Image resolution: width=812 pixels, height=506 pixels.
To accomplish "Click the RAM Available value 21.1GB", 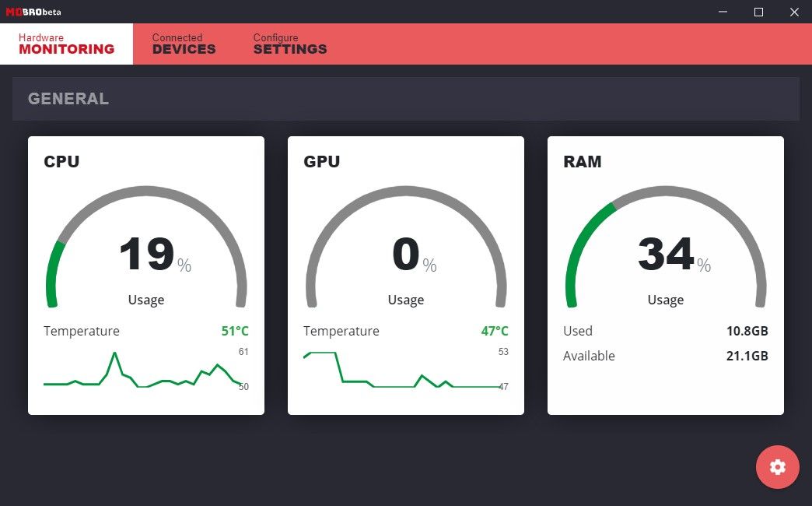I will pos(748,356).
